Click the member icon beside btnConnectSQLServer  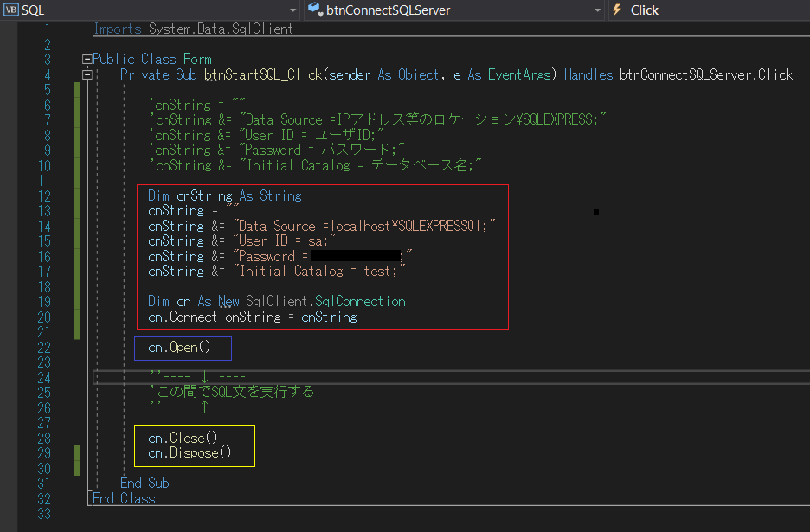[312, 10]
